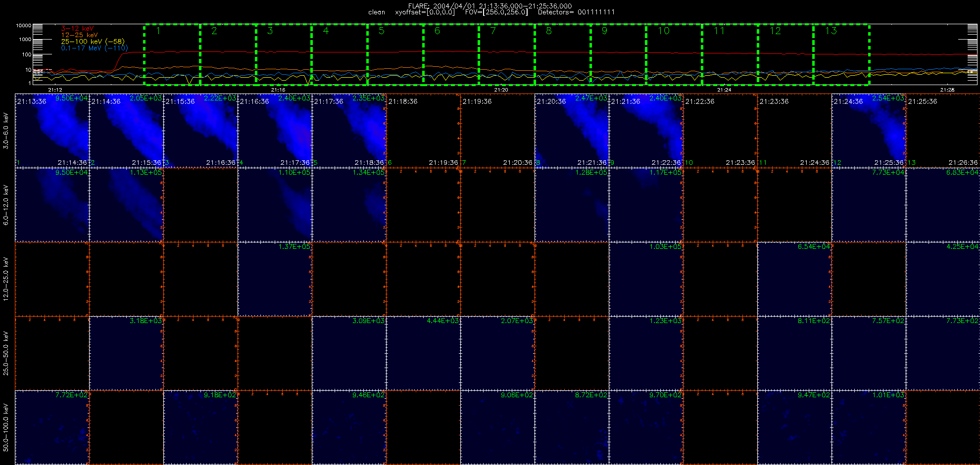This screenshot has height=465, width=980.
Task: Select time interval 5 on the light curve
Action: pyautogui.click(x=395, y=54)
